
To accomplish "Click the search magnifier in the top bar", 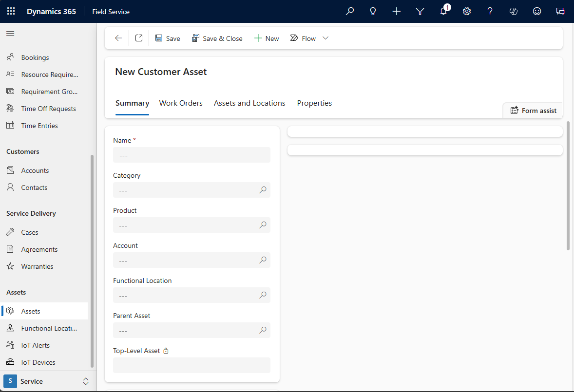I will pos(349,11).
